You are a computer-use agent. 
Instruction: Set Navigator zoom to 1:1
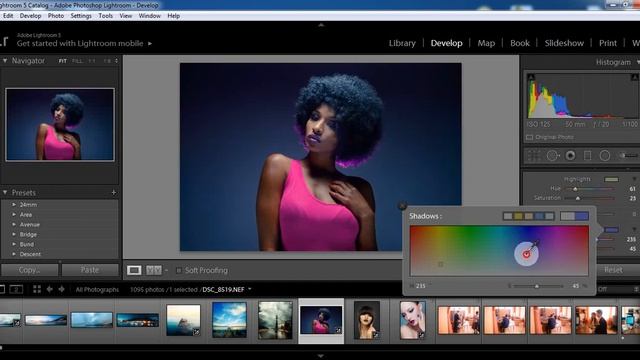(x=92, y=61)
